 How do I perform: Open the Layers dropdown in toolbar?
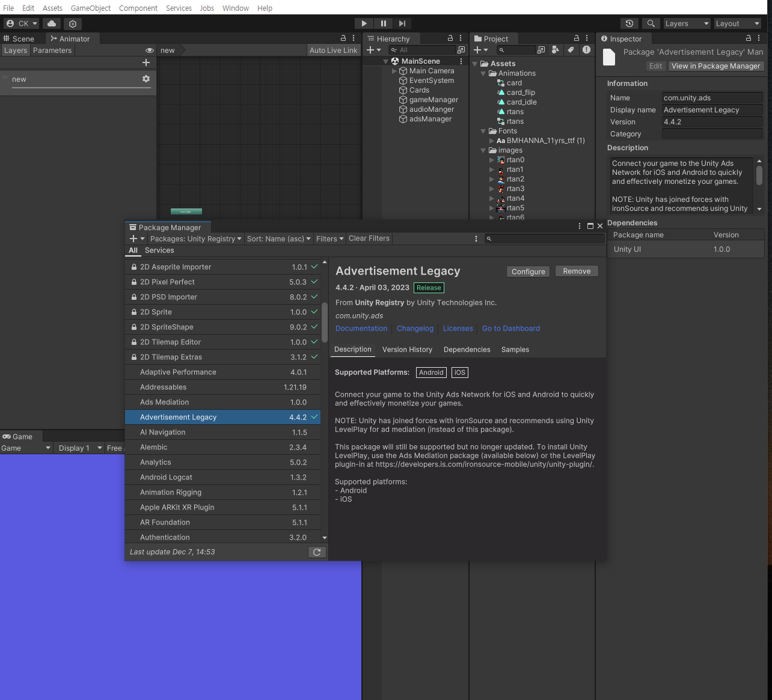(x=687, y=23)
